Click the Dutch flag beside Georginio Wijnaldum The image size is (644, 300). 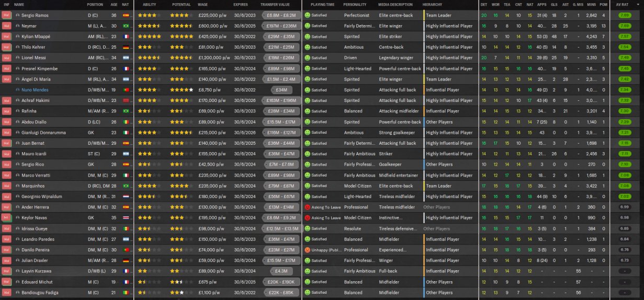pyautogui.click(x=126, y=197)
